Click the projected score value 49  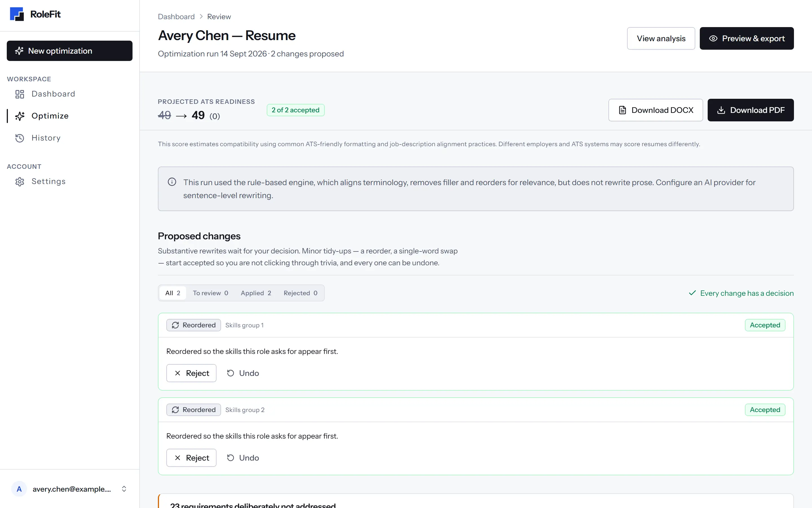[198, 115]
